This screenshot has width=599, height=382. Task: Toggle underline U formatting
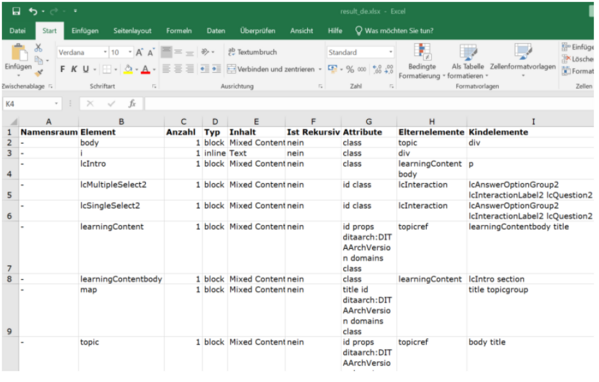tap(86, 69)
